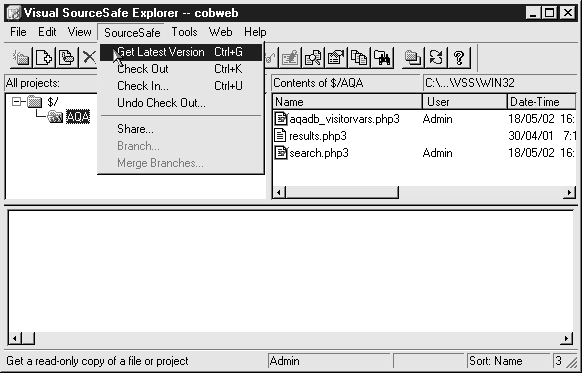582x373 pixels.
Task: Choose Share... from SourceSafe menu
Action: coord(181,129)
